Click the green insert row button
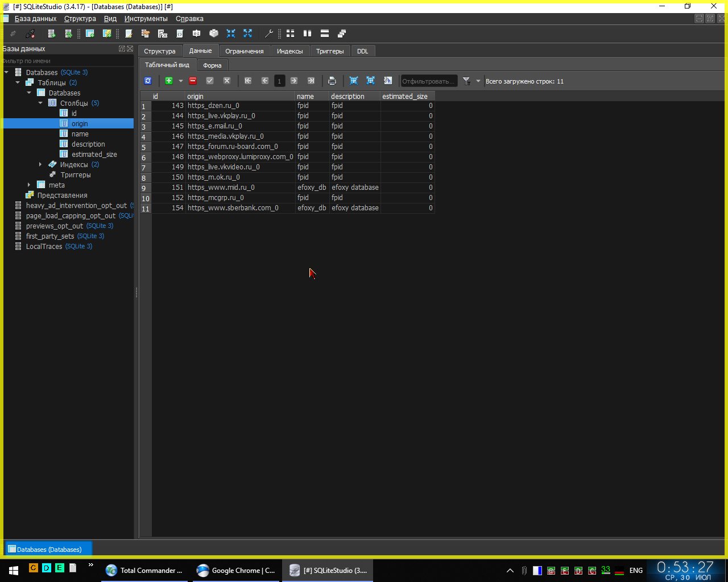 tap(169, 81)
